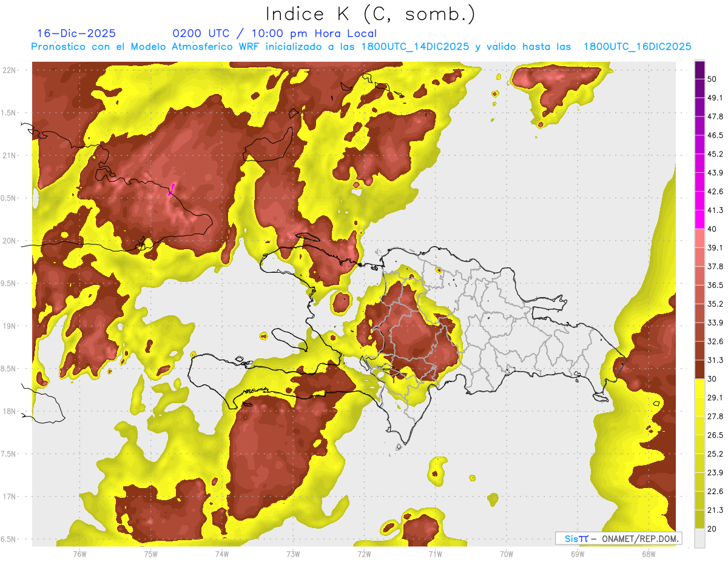Click the '69W' longitude label
The width and height of the screenshot is (728, 562).
[578, 554]
